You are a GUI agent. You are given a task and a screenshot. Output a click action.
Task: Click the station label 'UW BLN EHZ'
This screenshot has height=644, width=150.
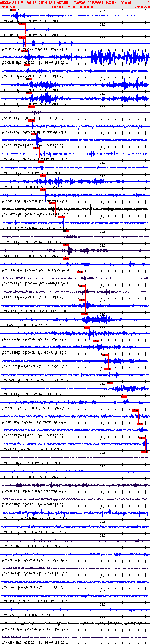[11, 532]
